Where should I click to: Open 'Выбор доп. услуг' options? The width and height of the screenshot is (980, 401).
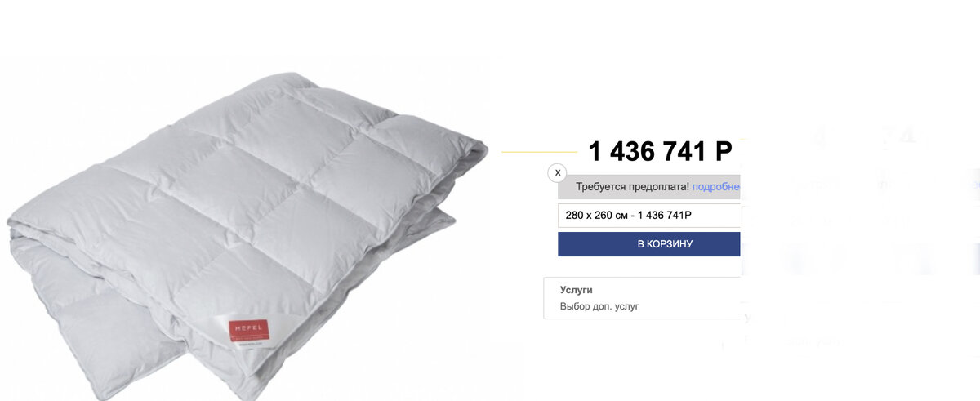click(x=599, y=307)
